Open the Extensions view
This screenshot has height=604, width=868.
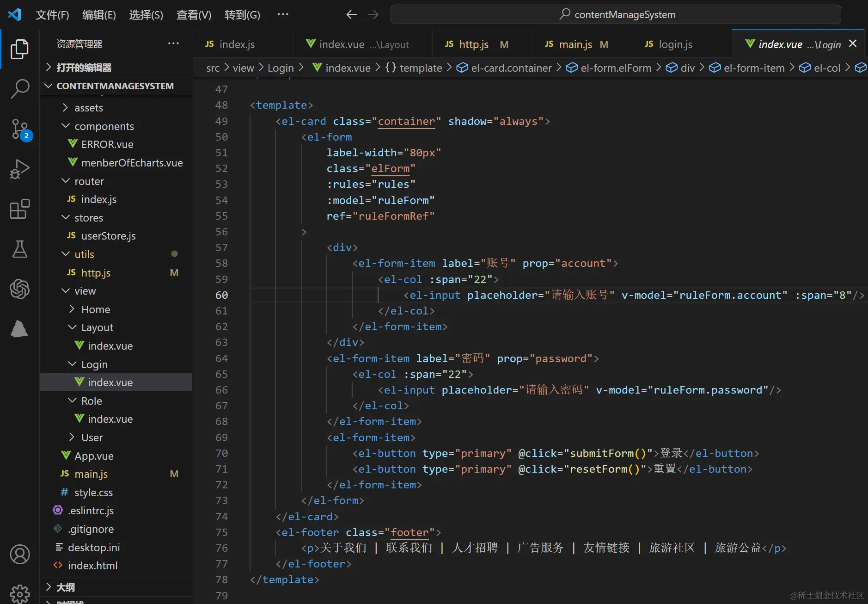tap(19, 209)
